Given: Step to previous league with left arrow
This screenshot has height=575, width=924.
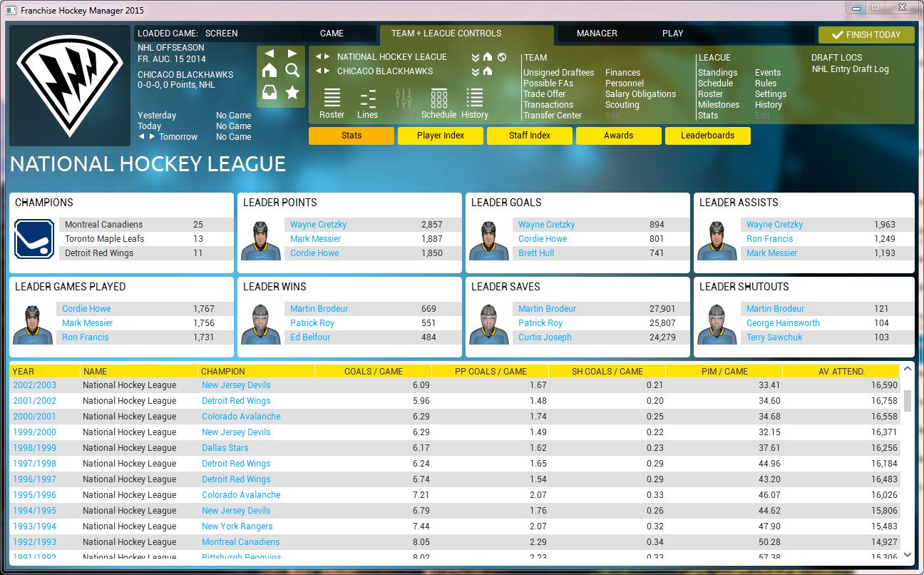Looking at the screenshot, I should 319,57.
